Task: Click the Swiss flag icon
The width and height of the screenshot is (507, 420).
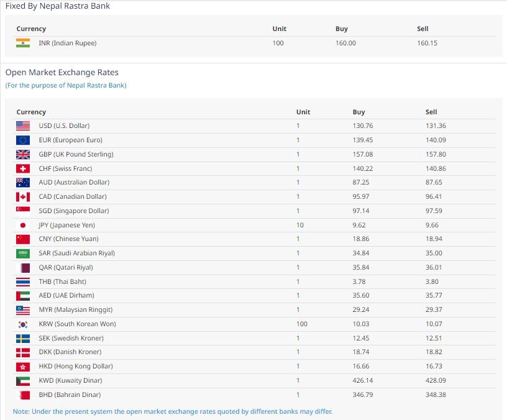Action: click(23, 168)
